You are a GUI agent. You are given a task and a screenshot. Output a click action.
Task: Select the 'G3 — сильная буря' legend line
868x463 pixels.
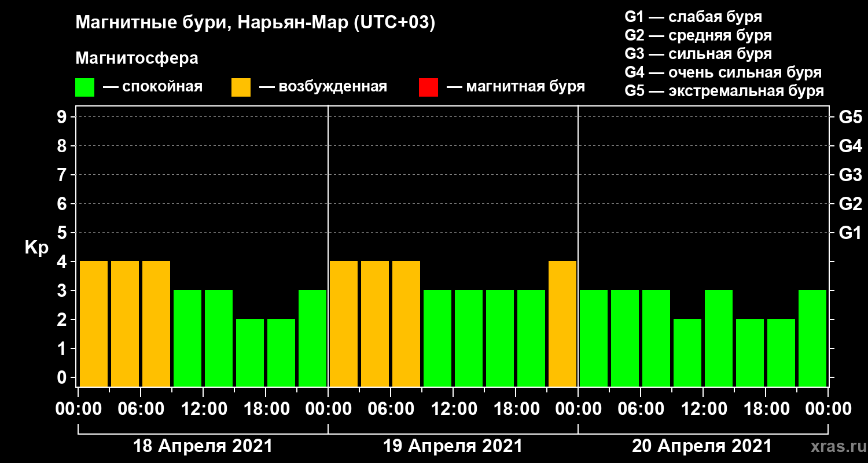click(x=698, y=54)
